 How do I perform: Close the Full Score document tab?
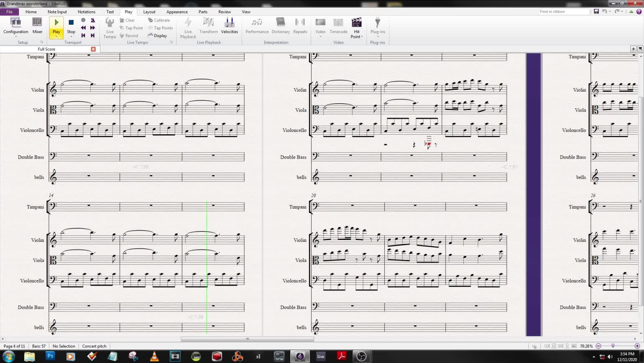pos(93,49)
